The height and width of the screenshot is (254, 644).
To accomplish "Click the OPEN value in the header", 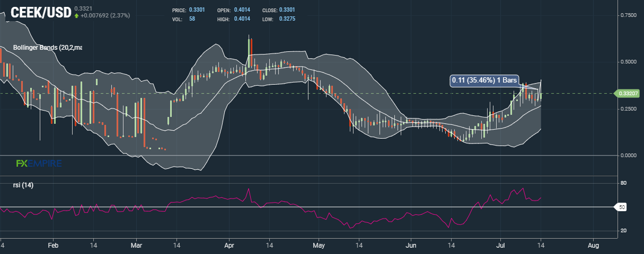I will (x=241, y=10).
